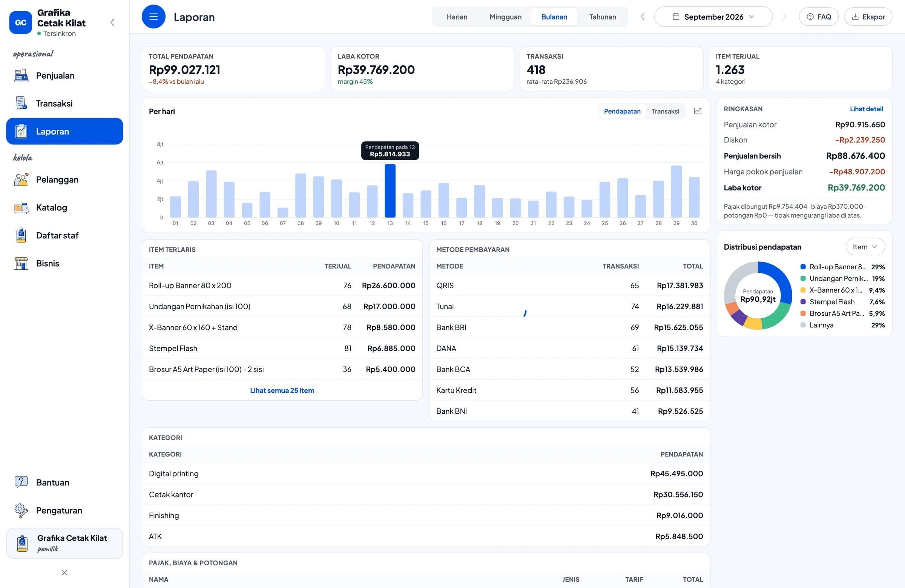905x588 pixels.
Task: Click the Bank BCA payment row
Action: 569,369
